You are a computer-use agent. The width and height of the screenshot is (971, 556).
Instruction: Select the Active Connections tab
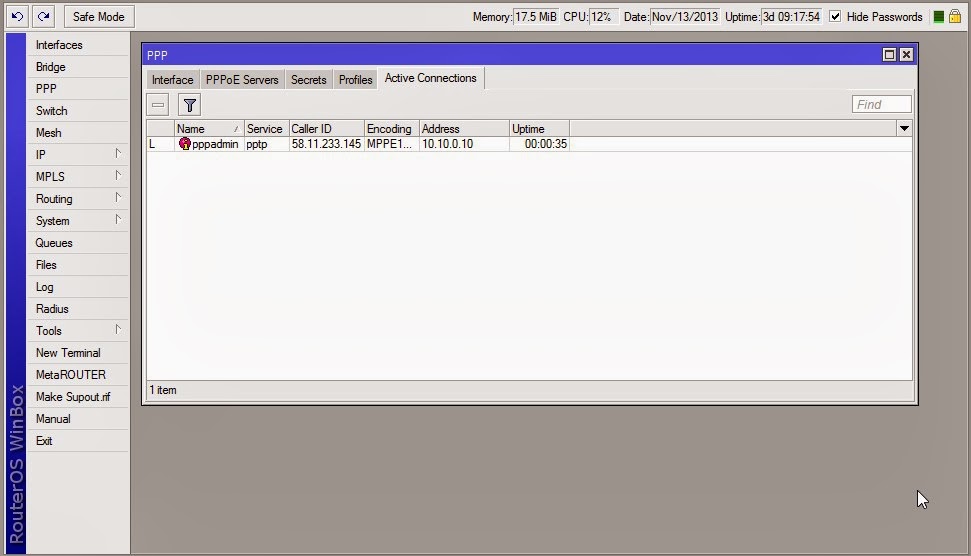click(x=431, y=78)
